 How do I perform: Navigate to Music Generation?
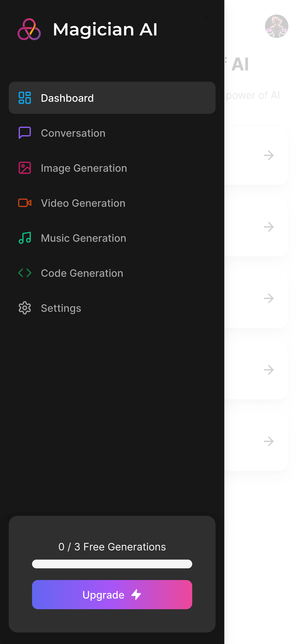click(112, 238)
